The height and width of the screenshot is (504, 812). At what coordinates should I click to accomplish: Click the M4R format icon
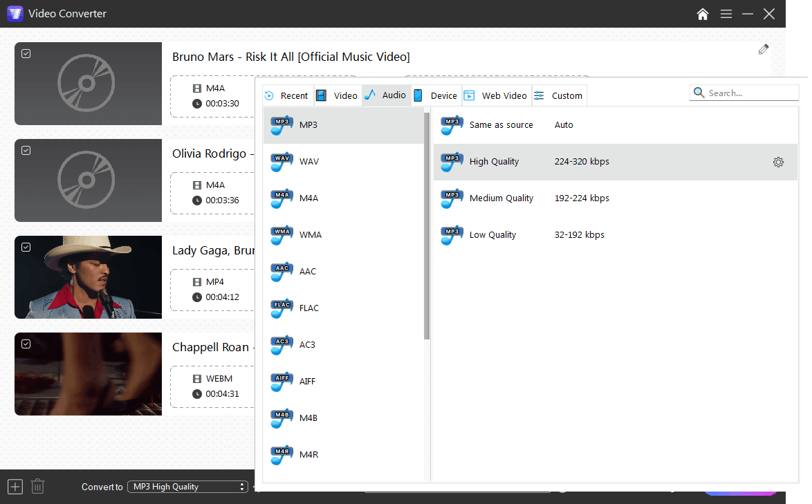click(x=282, y=455)
